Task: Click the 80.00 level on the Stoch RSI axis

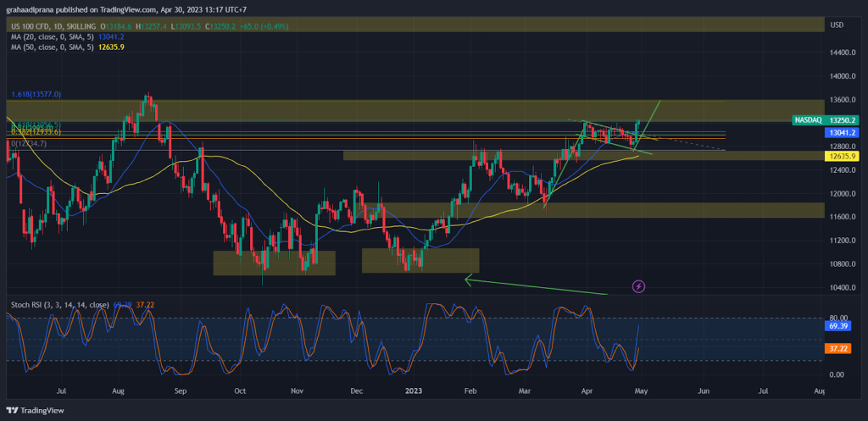Action: pyautogui.click(x=838, y=319)
